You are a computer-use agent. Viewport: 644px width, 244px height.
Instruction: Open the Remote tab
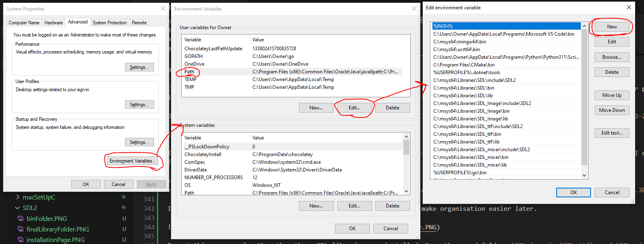pyautogui.click(x=139, y=23)
